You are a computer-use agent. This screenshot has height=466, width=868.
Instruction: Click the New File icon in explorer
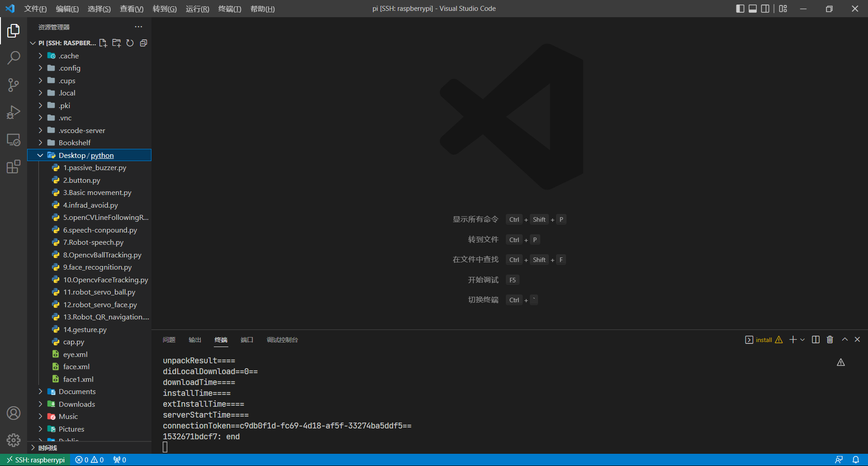pos(103,43)
